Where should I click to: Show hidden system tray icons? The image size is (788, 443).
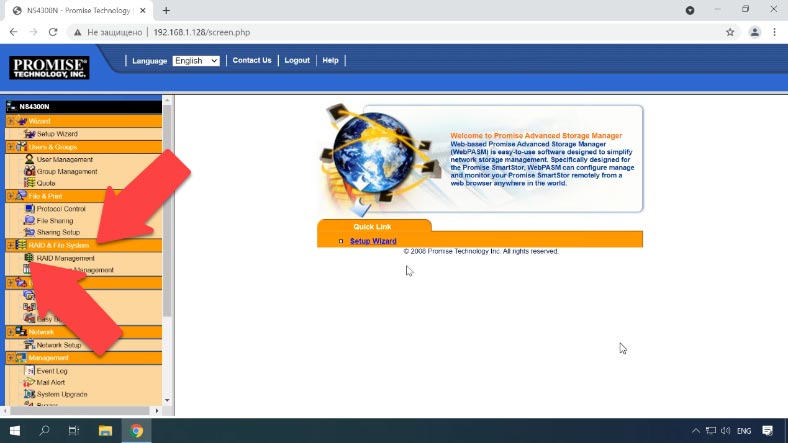pyautogui.click(x=696, y=430)
